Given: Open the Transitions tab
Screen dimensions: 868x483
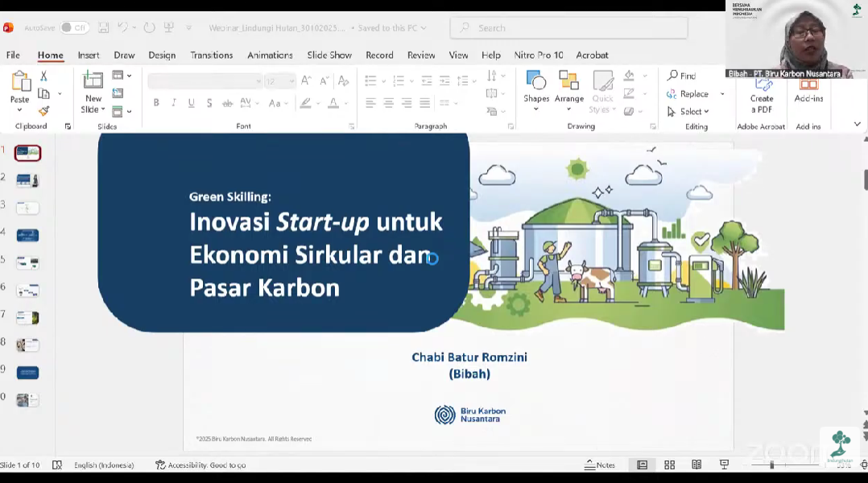Looking at the screenshot, I should (x=212, y=55).
